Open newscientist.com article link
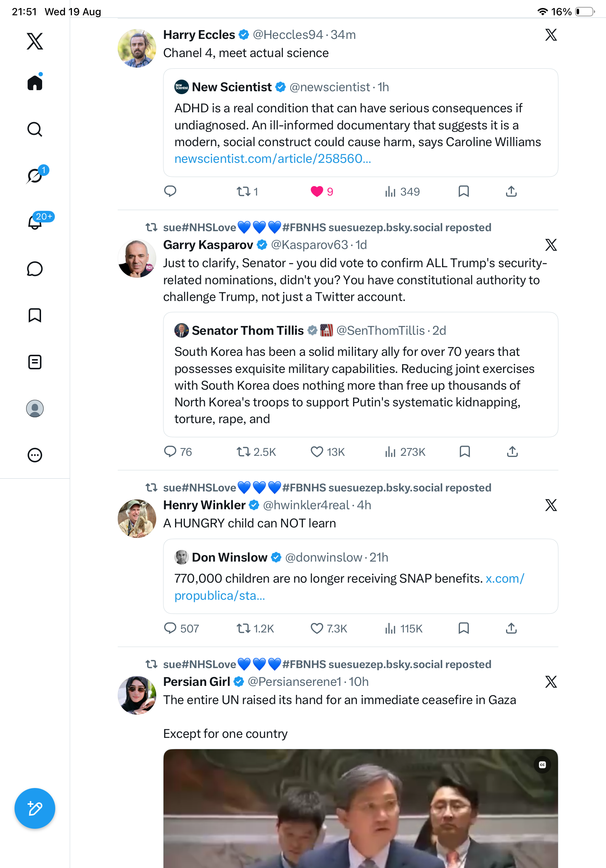The width and height of the screenshot is (606, 868). [272, 159]
